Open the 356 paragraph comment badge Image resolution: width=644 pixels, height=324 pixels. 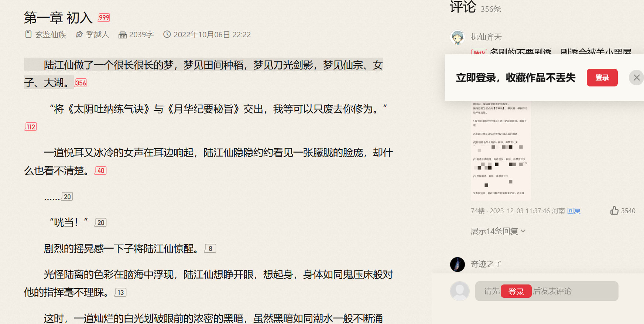tap(80, 83)
